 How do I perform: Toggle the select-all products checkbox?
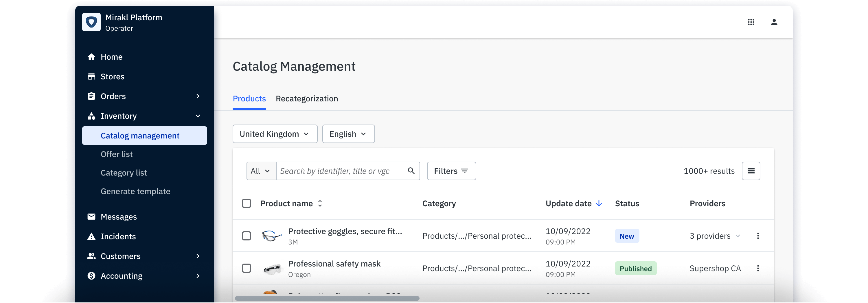(246, 203)
